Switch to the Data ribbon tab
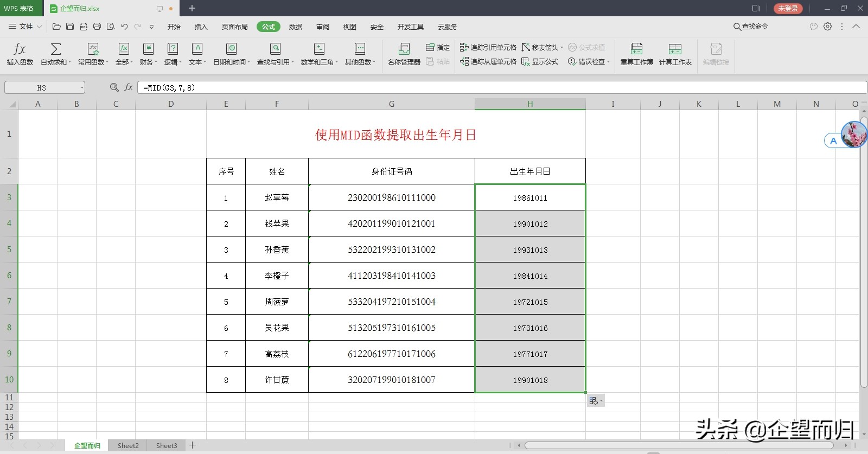The width and height of the screenshot is (868, 454). (296, 27)
